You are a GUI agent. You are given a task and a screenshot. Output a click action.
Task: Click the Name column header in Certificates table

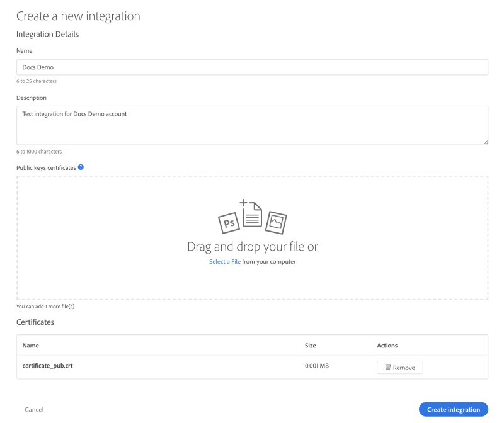(x=30, y=346)
